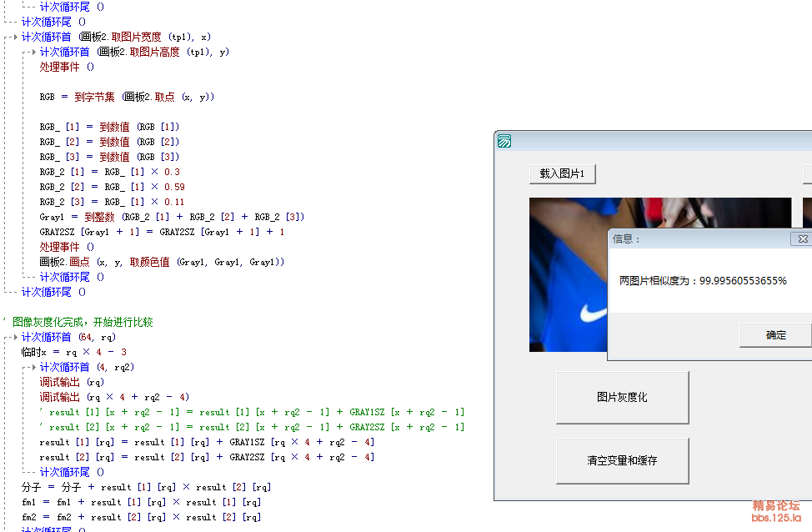Image resolution: width=812 pixels, height=532 pixels.
Task: Click the 精易论坛 bbs.125.la watermark
Action: click(x=775, y=511)
